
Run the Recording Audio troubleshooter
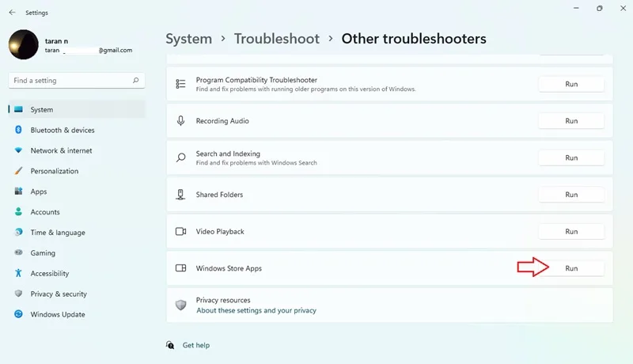[571, 120]
